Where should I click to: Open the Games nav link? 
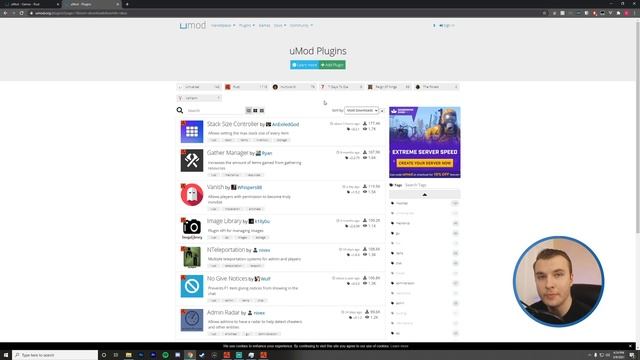pyautogui.click(x=264, y=25)
